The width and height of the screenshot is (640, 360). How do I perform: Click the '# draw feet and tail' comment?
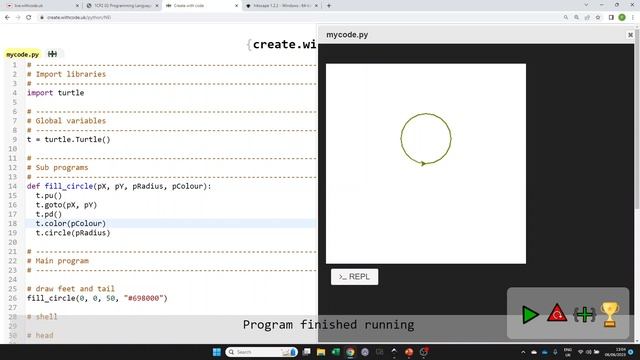tap(71, 289)
